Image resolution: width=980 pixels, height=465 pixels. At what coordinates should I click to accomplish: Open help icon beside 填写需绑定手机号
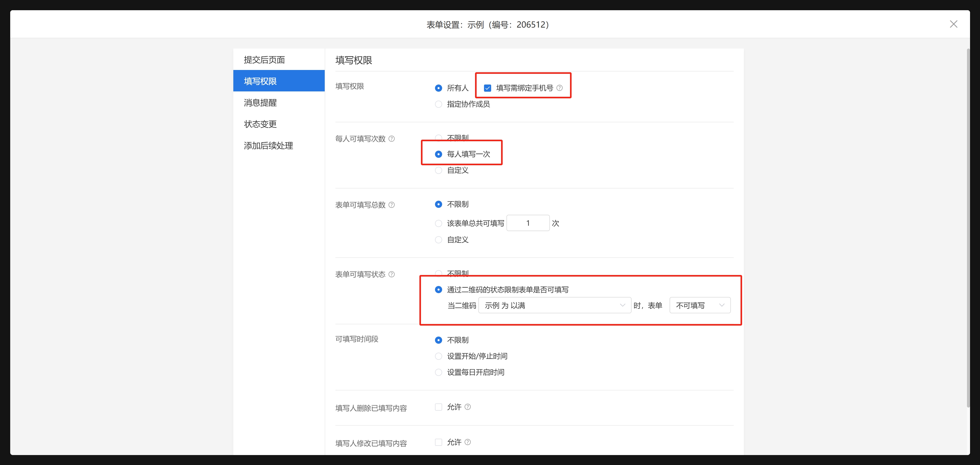click(560, 88)
